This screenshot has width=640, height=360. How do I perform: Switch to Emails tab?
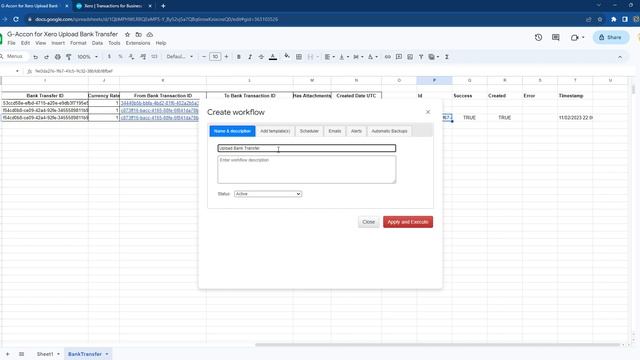tap(335, 131)
